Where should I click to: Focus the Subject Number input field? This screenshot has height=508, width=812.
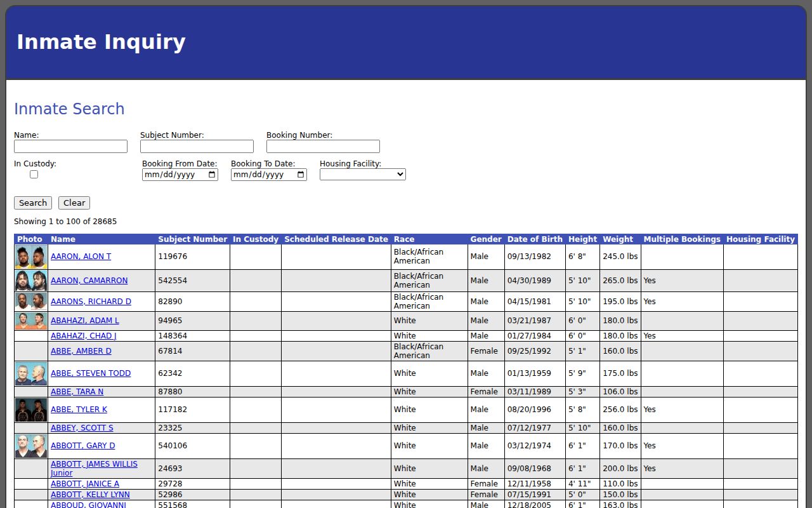pos(197,147)
